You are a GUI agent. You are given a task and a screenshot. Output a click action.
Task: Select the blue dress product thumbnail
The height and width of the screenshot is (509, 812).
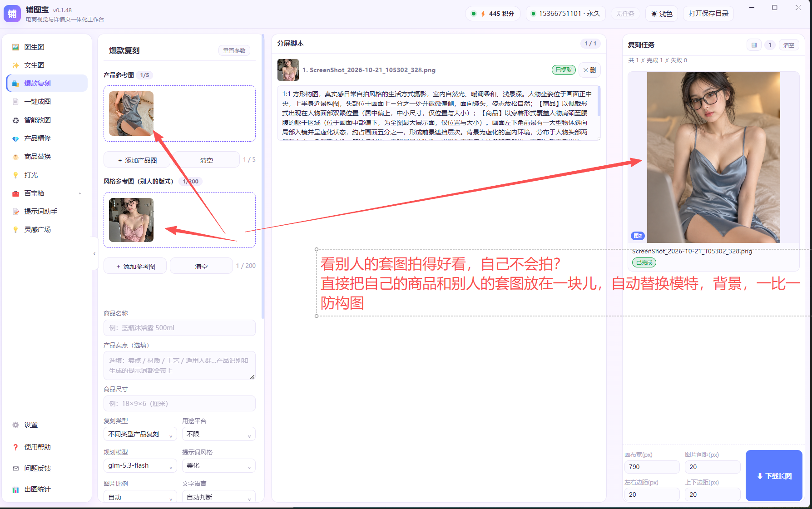coord(131,114)
